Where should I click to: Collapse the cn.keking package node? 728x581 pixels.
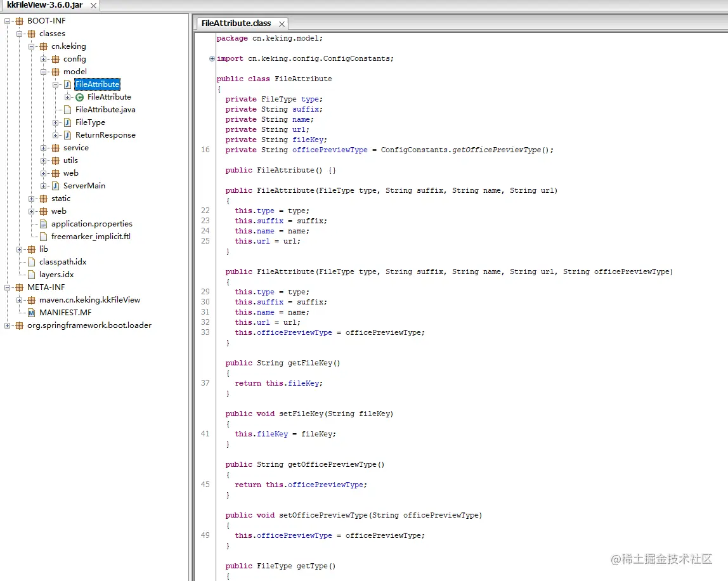[x=32, y=46]
